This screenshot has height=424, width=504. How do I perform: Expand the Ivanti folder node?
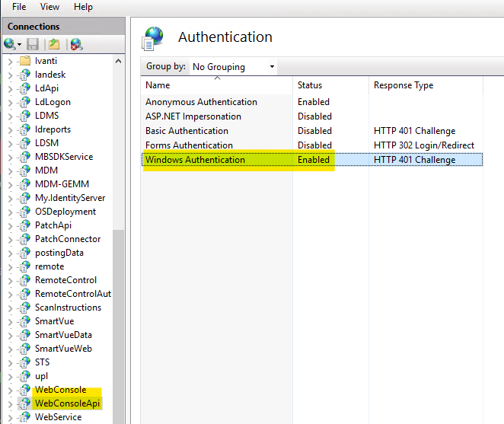pos(11,61)
